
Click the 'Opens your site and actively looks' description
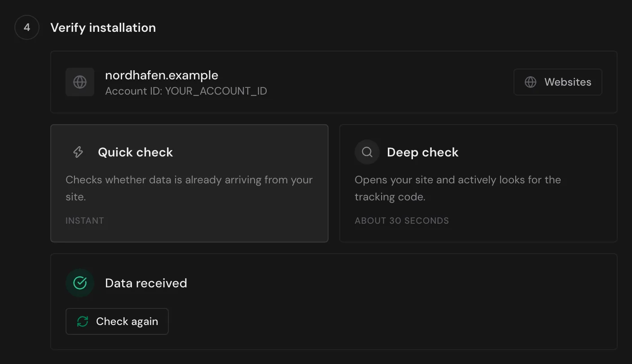pyautogui.click(x=458, y=188)
